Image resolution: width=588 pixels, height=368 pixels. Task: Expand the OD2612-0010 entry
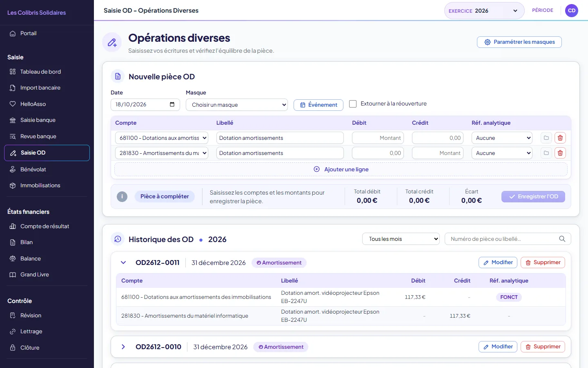(123, 347)
